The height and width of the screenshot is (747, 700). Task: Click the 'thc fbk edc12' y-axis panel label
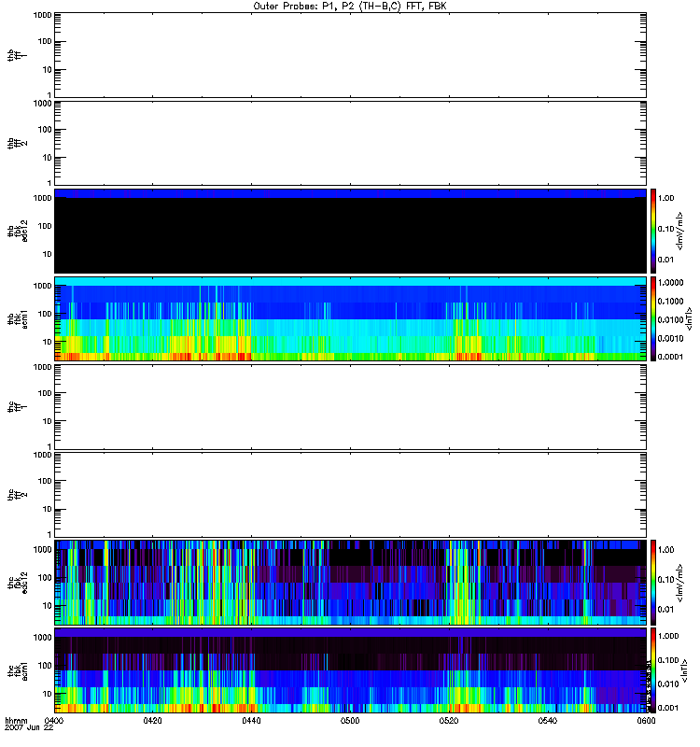pos(18,582)
